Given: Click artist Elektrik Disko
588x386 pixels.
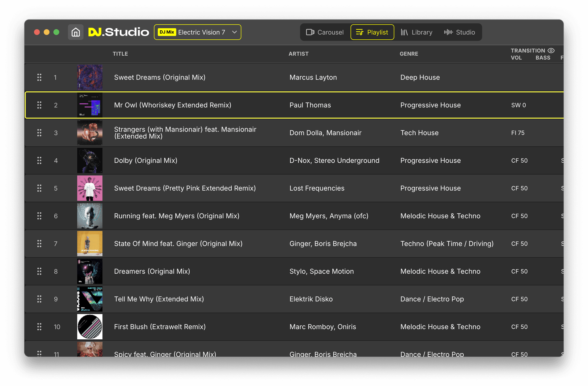Looking at the screenshot, I should tap(311, 299).
